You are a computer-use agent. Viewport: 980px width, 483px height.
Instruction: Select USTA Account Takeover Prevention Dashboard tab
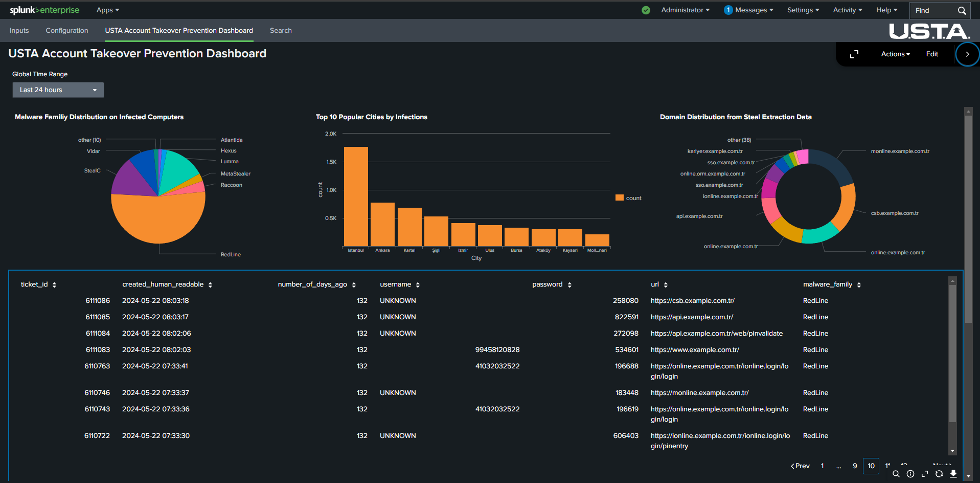(179, 31)
